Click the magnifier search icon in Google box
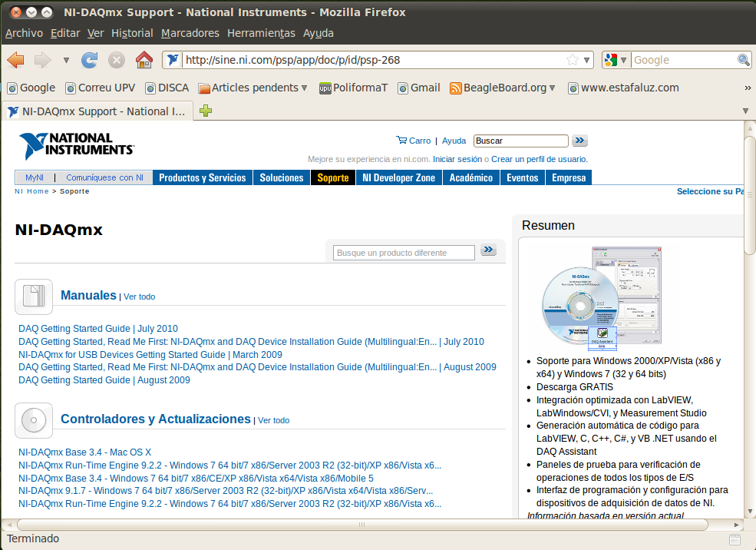 743,60
